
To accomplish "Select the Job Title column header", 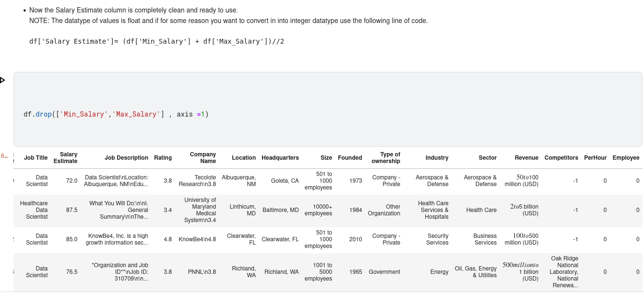I will (x=36, y=158).
